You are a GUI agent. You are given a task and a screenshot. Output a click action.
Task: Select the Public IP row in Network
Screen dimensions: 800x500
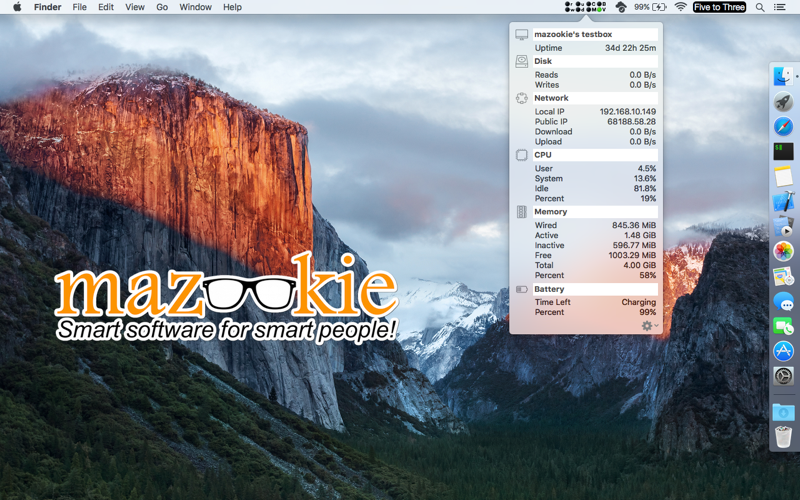pyautogui.click(x=595, y=121)
